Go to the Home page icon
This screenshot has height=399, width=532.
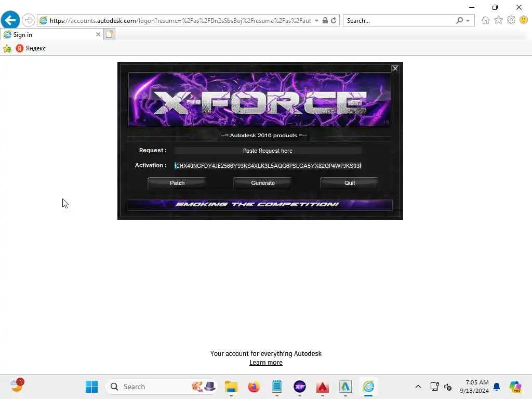pyautogui.click(x=486, y=20)
